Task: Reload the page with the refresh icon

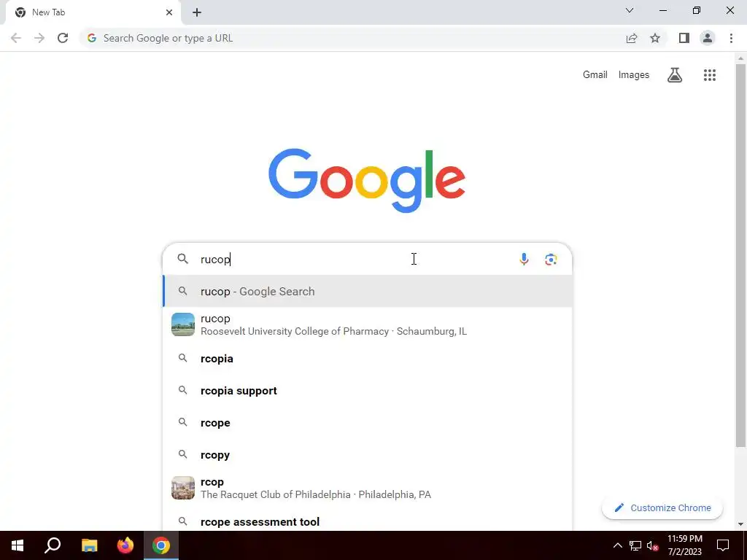Action: tap(63, 38)
